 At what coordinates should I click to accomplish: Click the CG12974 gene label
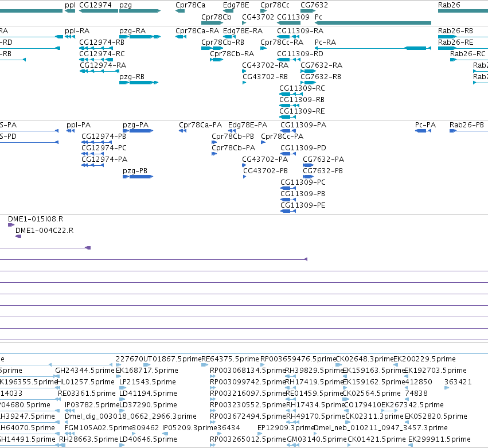click(x=95, y=5)
